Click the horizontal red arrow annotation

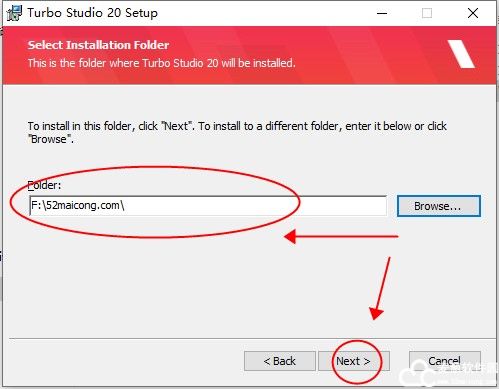coord(341,236)
